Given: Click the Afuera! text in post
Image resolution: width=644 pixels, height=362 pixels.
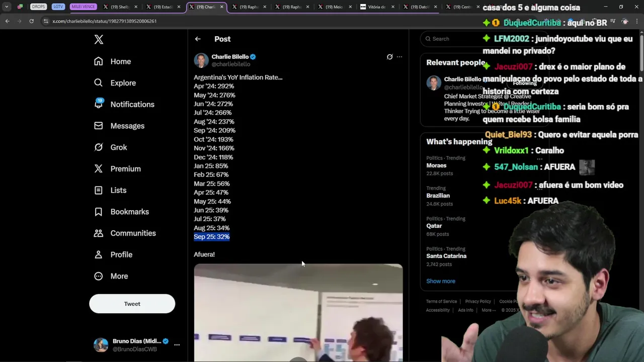Looking at the screenshot, I should 204,254.
